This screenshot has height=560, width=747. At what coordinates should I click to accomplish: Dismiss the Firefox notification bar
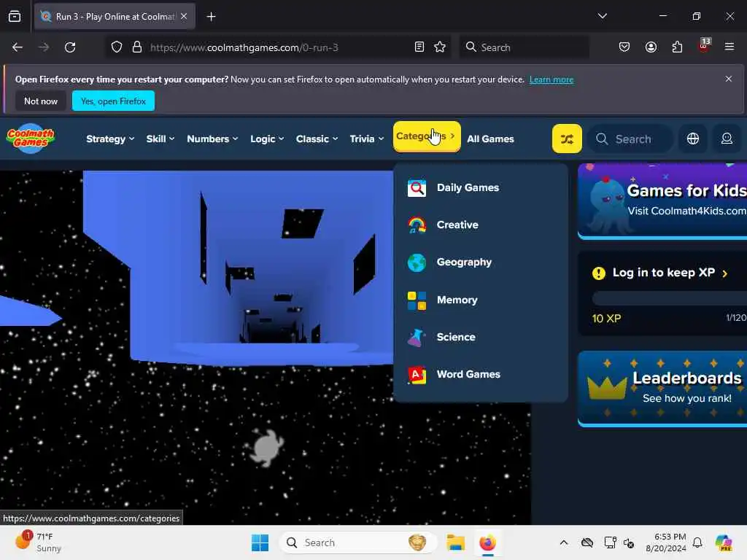729,79
